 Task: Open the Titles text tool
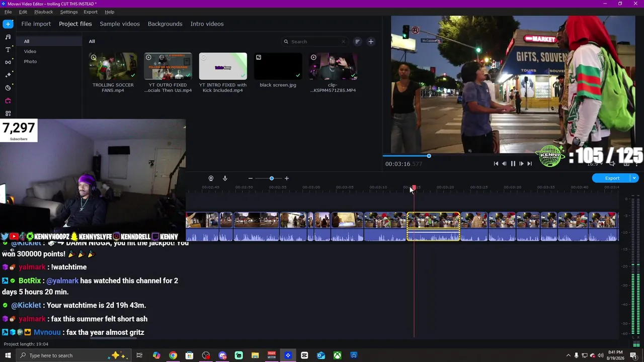click(x=8, y=49)
